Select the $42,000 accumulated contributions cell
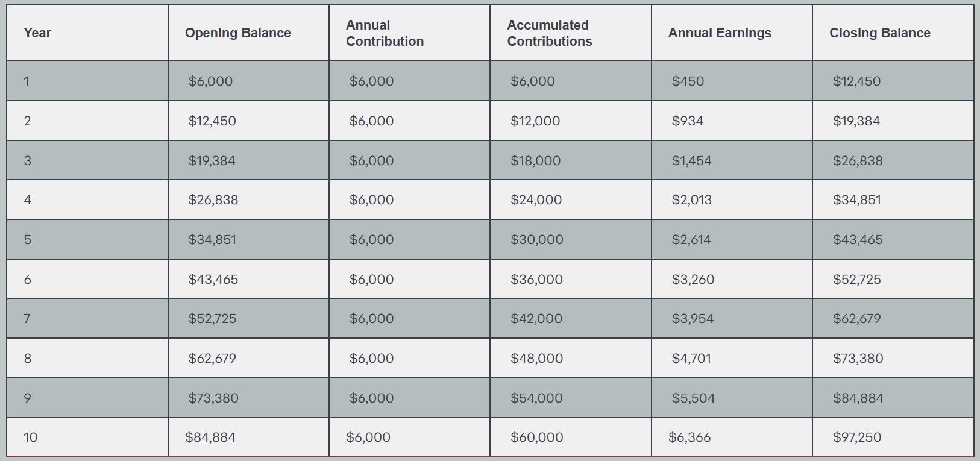The image size is (980, 461). (536, 319)
